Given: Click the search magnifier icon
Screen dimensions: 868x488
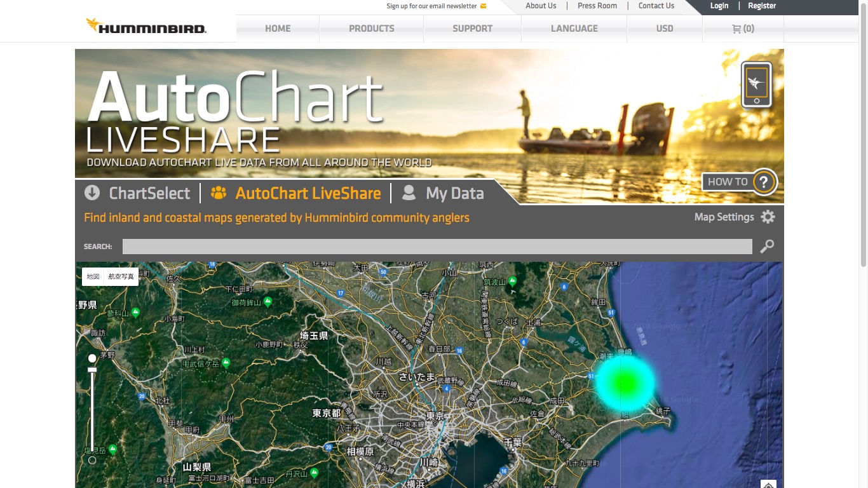Looking at the screenshot, I should 767,246.
